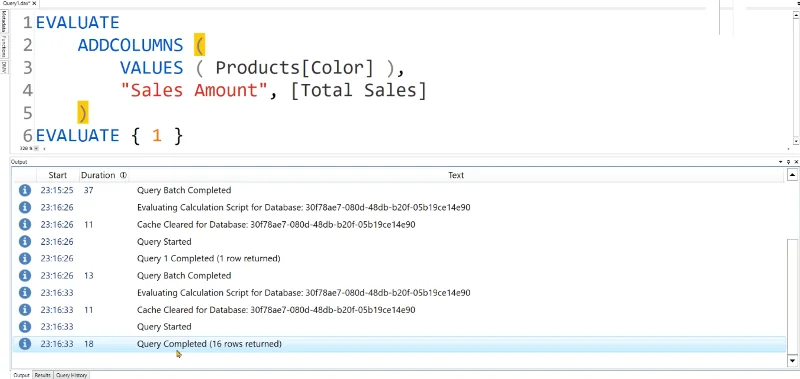The height and width of the screenshot is (379, 800).
Task: Click info icon of 23:16:33 Cache Cleared row
Action: [24, 310]
